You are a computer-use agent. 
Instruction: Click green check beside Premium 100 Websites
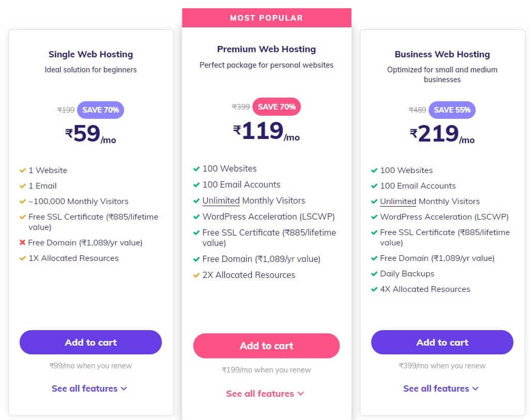click(x=196, y=169)
